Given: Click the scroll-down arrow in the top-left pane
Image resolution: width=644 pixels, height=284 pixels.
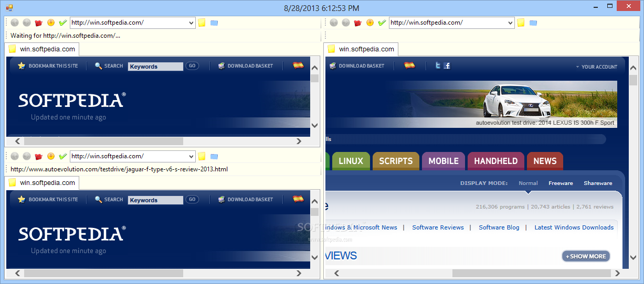Looking at the screenshot, I should coord(314,125).
